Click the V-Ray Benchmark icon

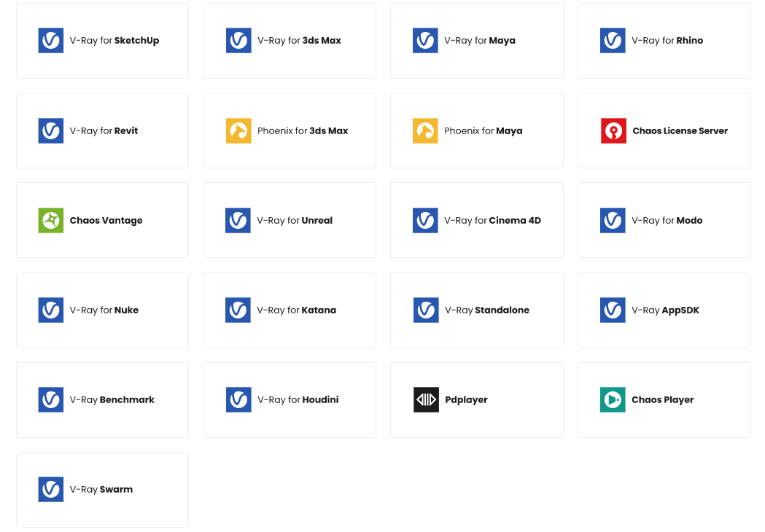[51, 400]
